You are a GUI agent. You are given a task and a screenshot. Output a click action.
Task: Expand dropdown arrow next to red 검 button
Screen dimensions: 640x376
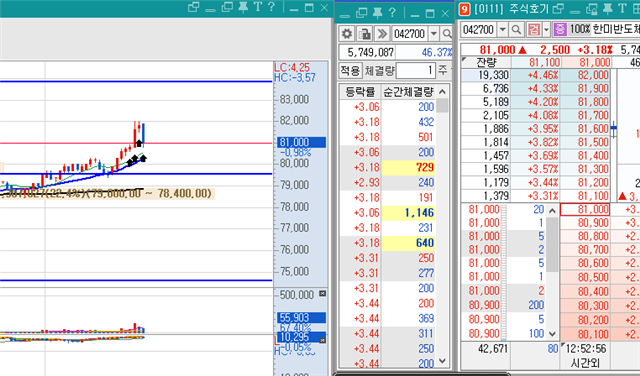pos(547,29)
